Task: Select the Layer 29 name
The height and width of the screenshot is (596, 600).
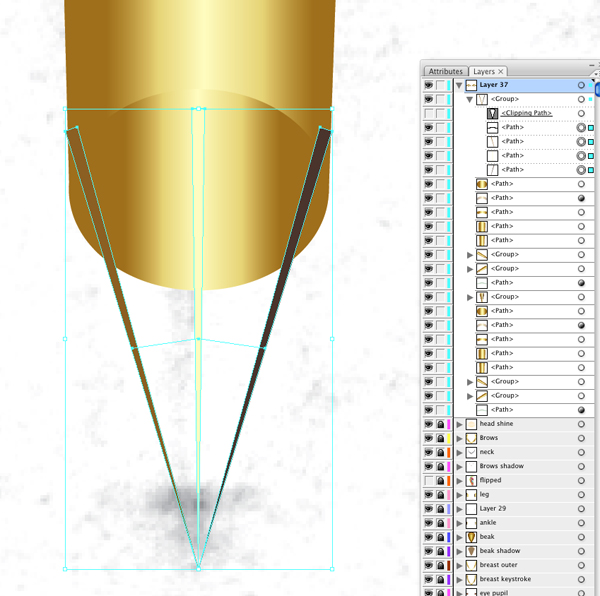Action: [x=492, y=508]
